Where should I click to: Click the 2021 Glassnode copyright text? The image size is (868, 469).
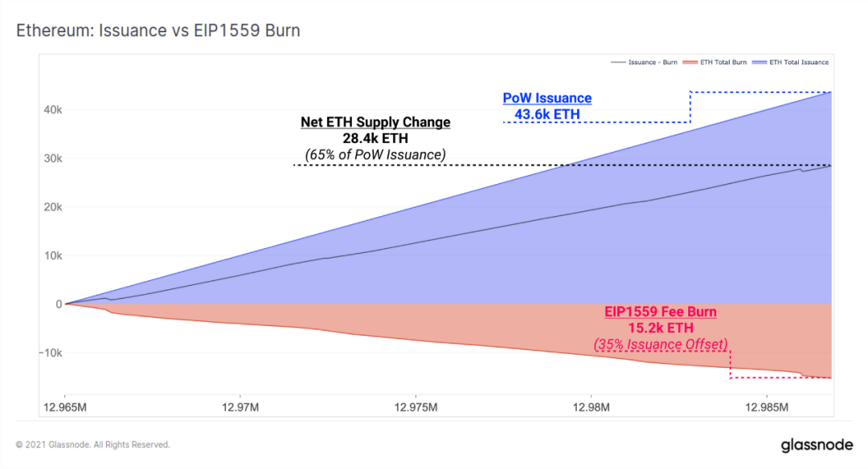click(92, 445)
